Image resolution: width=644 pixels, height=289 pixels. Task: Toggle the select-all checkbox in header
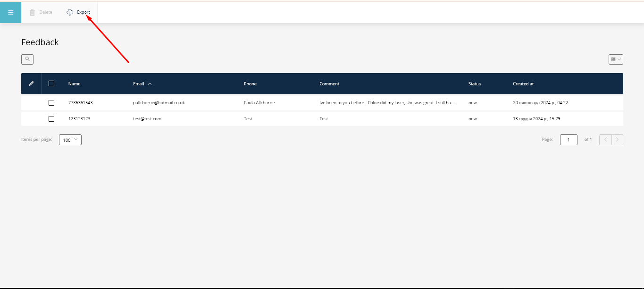(x=51, y=83)
